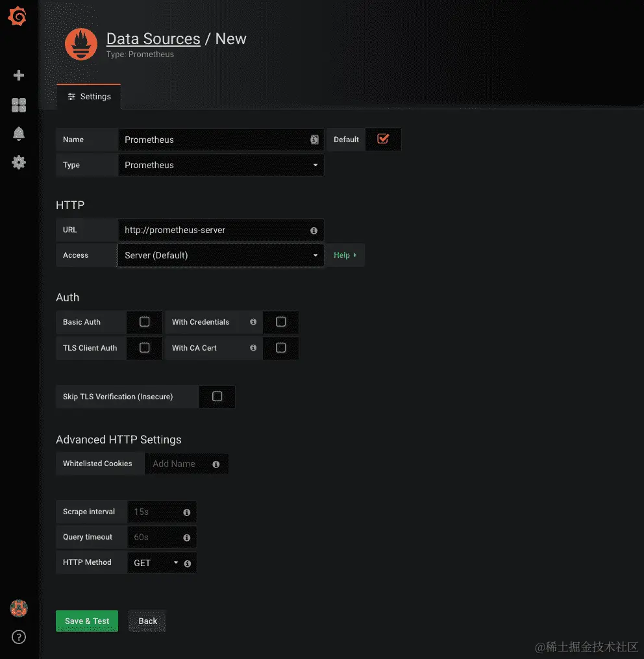Enable the TLS Client Auth checkbox
This screenshot has width=644, height=659.
tap(144, 347)
